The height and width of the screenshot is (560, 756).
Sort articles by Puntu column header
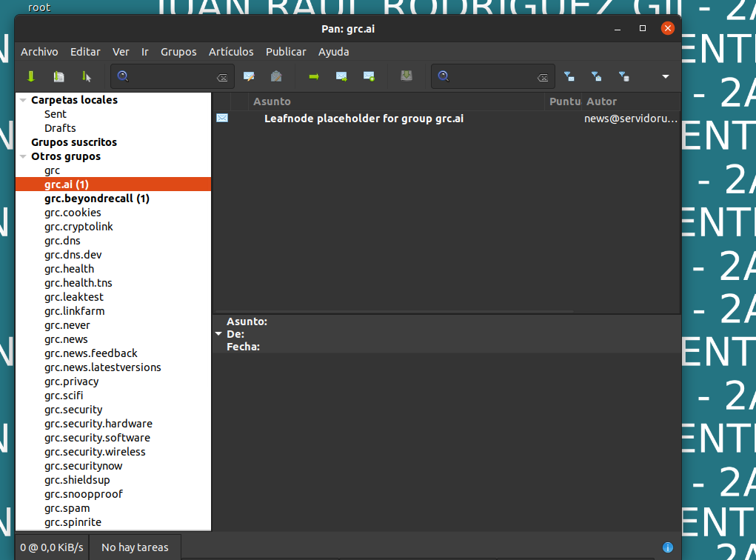point(563,101)
